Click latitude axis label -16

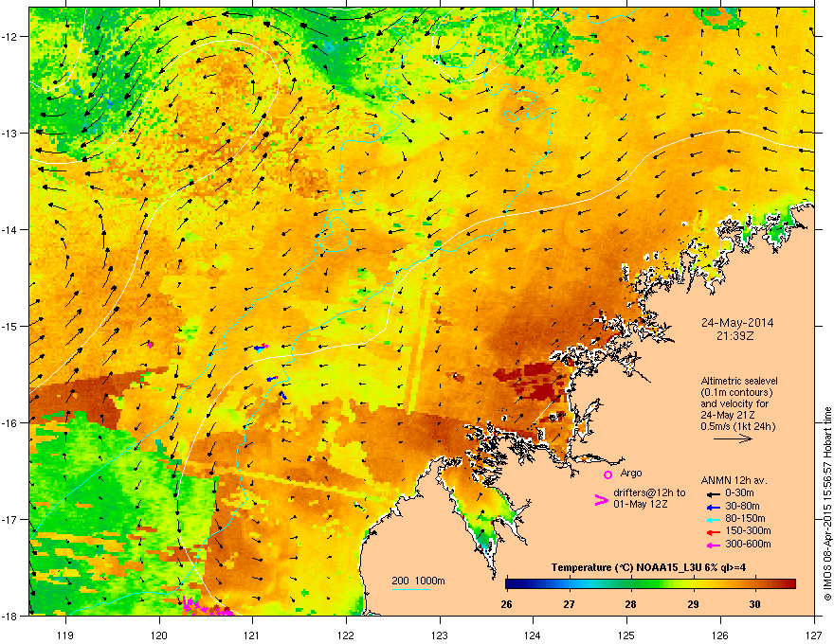9,423
